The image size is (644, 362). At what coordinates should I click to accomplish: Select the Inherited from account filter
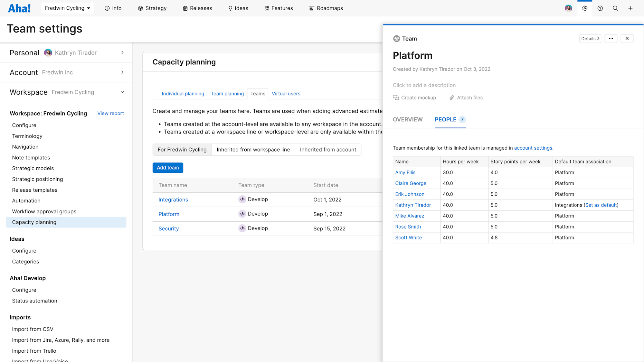[x=328, y=149]
